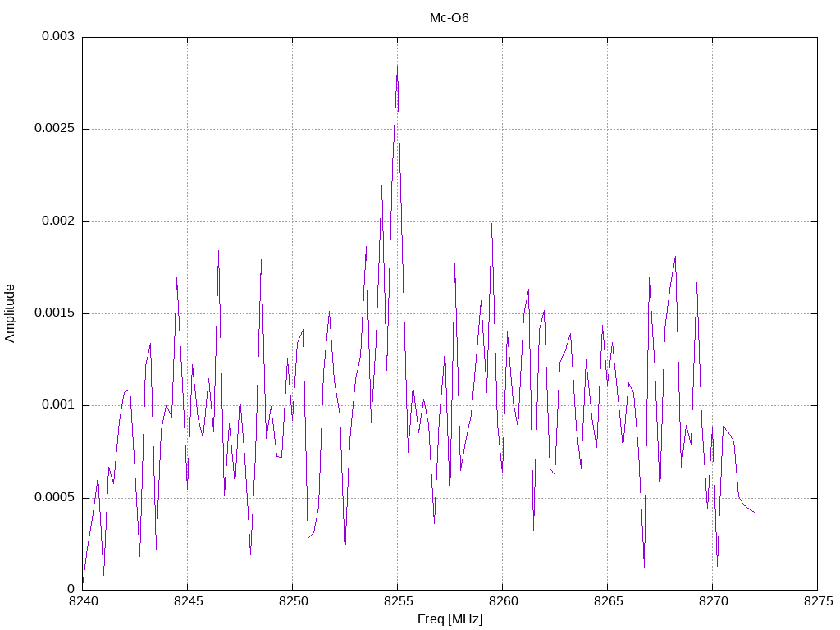
Task: Click the 0.002 y-axis tick label
Action: pyautogui.click(x=58, y=221)
